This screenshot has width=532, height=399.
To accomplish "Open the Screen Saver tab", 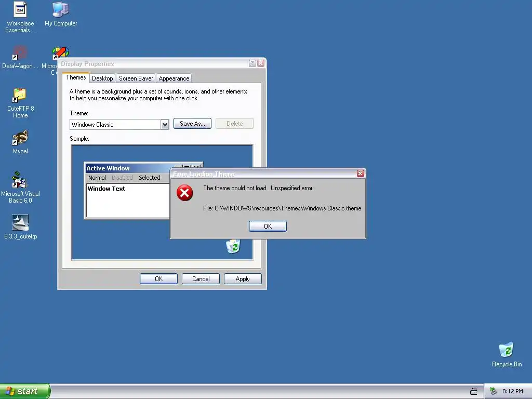I will click(x=136, y=78).
